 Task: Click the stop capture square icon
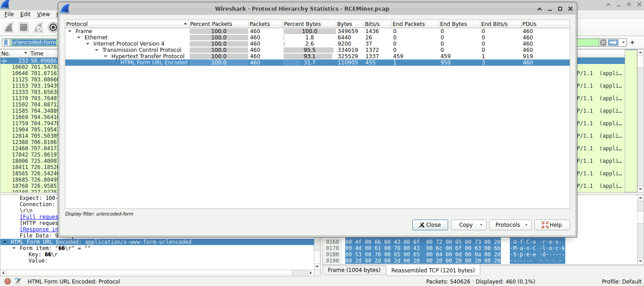pos(24,28)
